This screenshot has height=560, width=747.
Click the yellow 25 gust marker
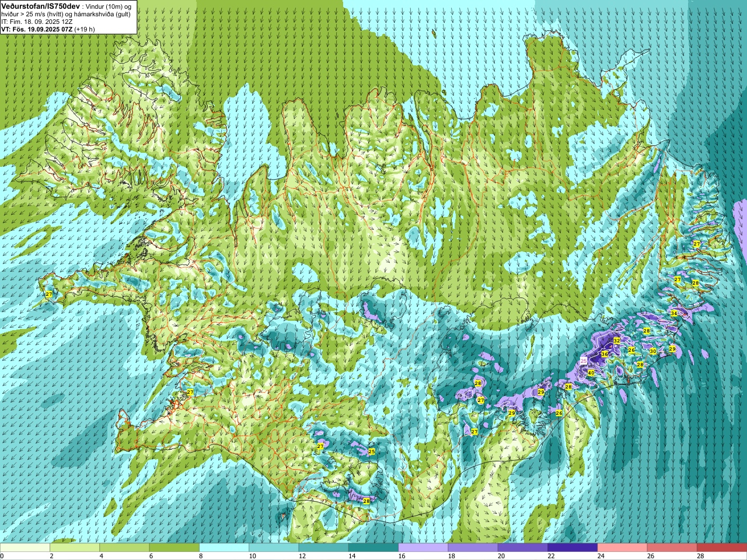(372, 452)
